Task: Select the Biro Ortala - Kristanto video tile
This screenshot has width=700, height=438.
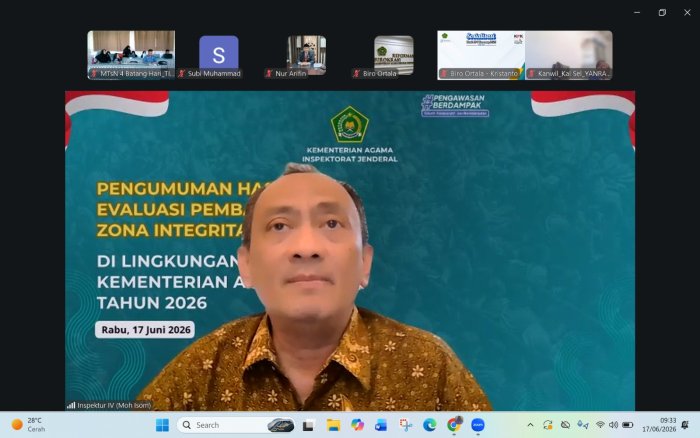Action: point(481,55)
